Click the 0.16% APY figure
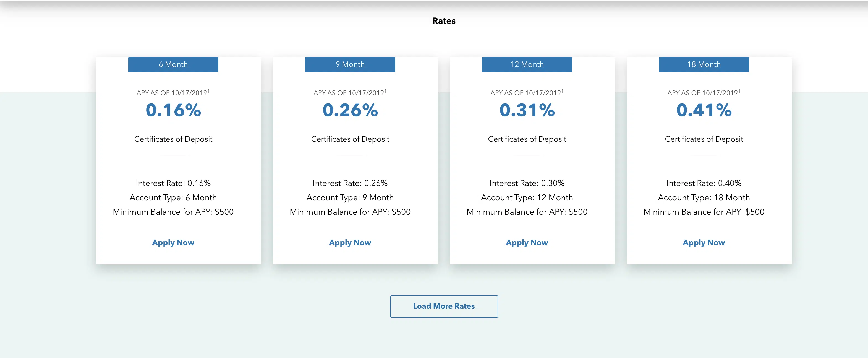 tap(173, 110)
